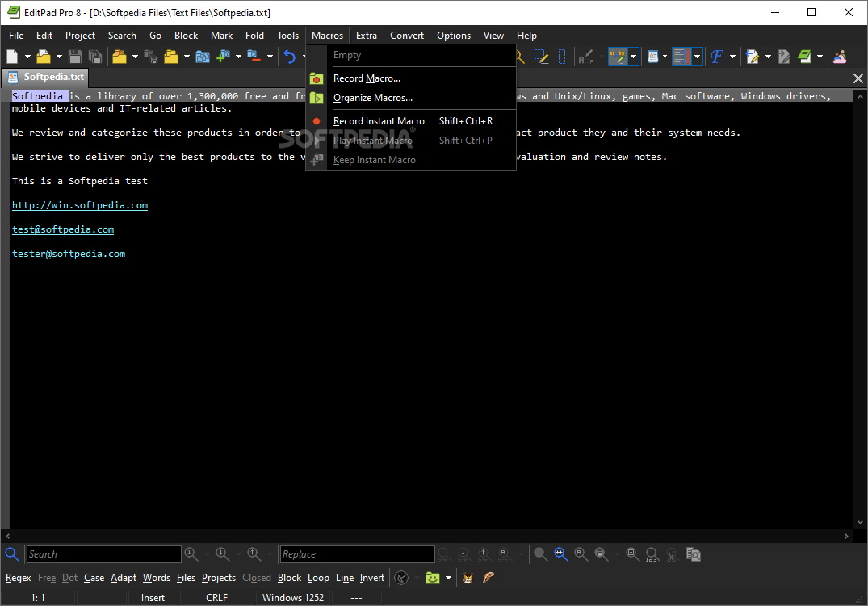Open the Extra menu
Viewport: 868px width, 606px height.
(366, 36)
